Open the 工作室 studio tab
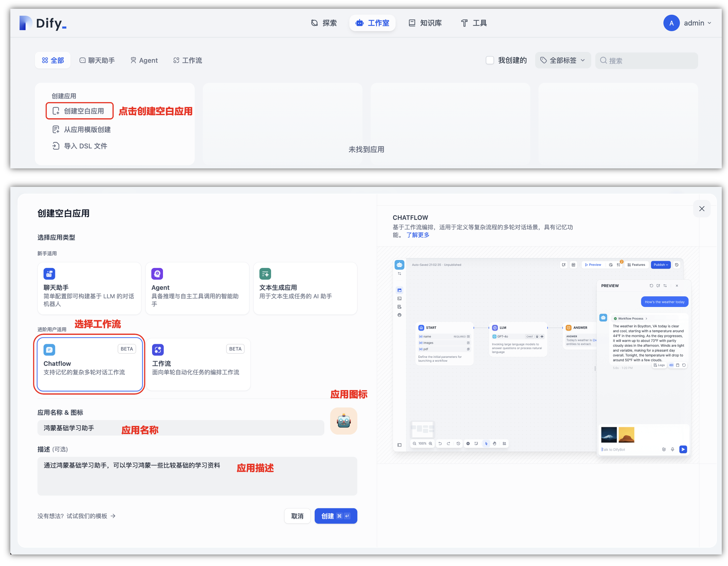The image size is (728, 566). [x=372, y=23]
